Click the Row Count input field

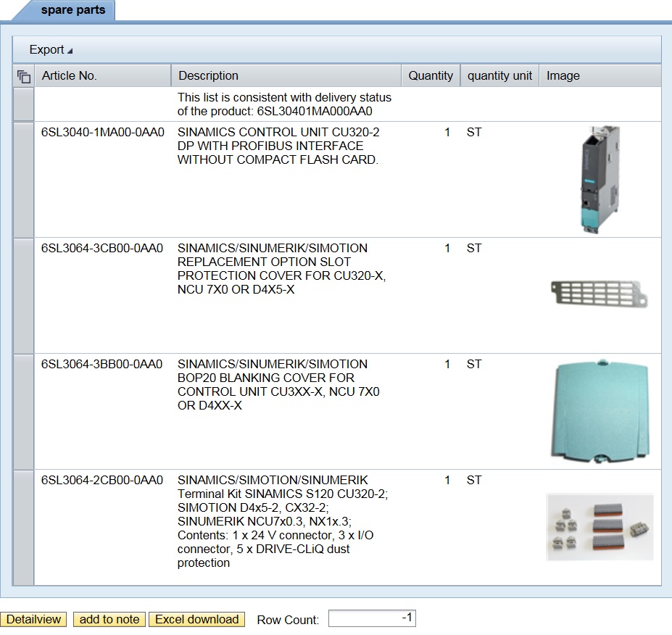tap(372, 618)
